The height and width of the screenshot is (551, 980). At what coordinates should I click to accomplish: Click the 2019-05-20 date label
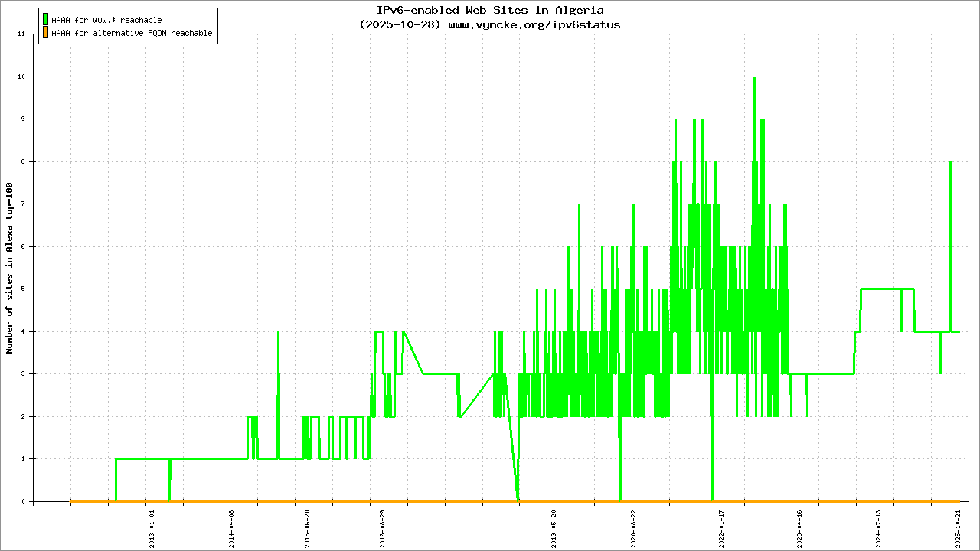[x=554, y=526]
